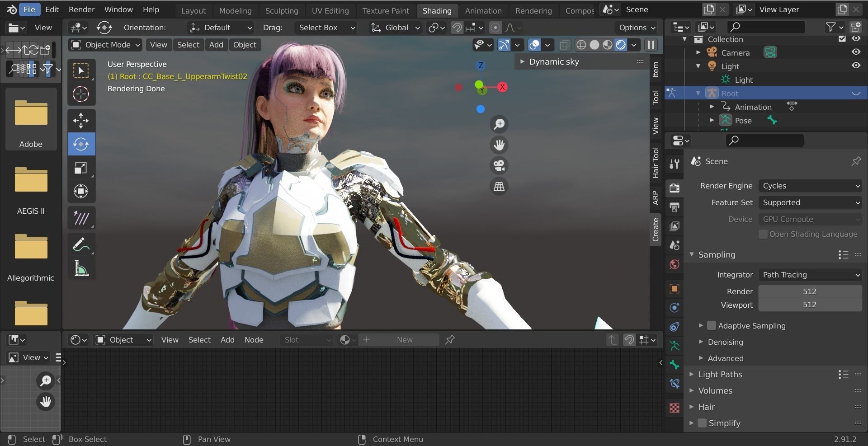
Task: Click the viewport pan hand icon
Action: coord(499,145)
